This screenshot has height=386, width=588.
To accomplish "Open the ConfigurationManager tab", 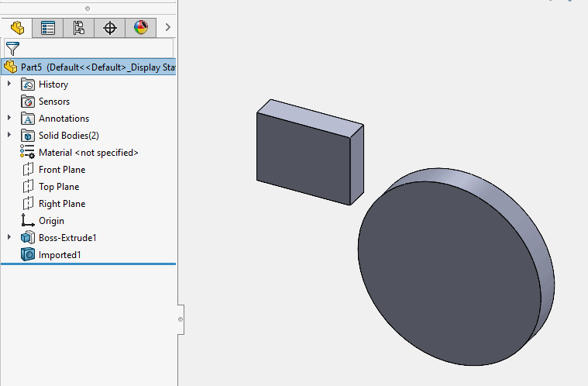I will click(79, 28).
